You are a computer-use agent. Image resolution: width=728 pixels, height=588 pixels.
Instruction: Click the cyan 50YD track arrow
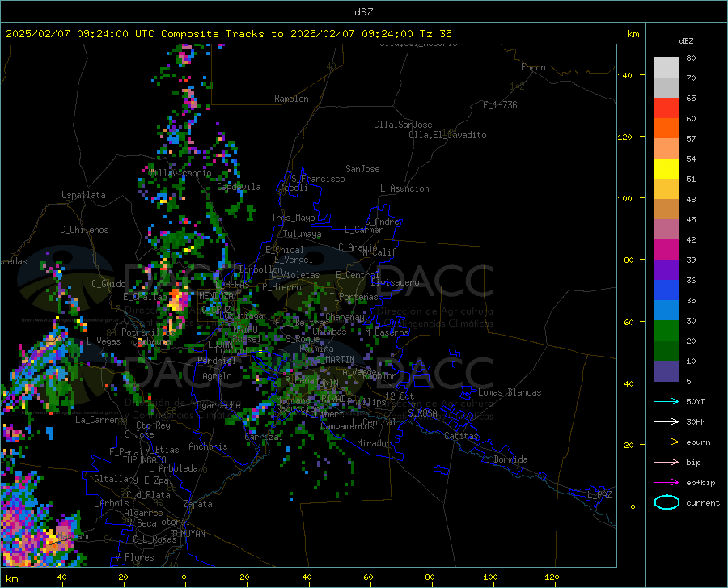tap(667, 401)
